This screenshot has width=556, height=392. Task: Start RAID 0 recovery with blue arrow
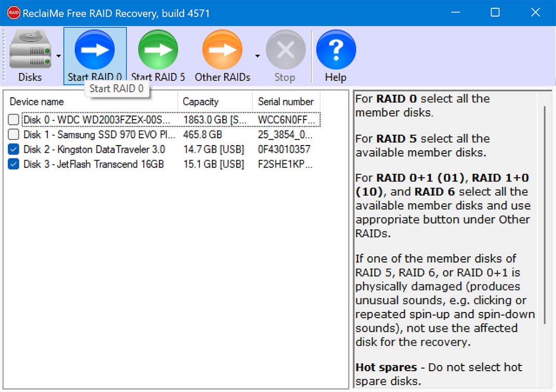[95, 50]
